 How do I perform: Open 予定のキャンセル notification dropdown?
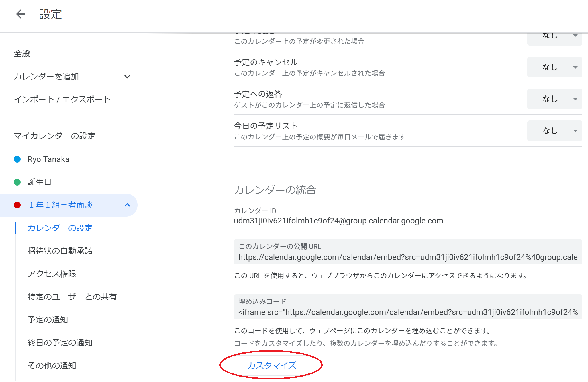click(554, 67)
